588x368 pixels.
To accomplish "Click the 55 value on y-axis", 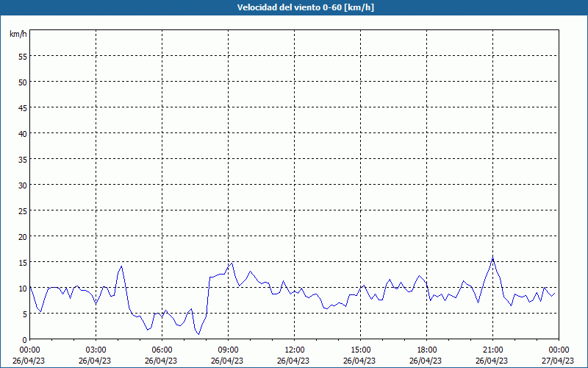I will click(23, 57).
